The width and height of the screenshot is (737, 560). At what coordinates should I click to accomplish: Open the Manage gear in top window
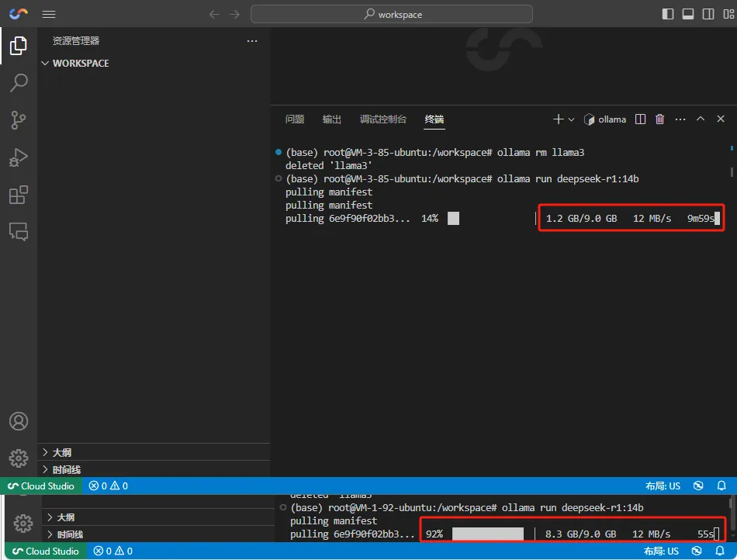point(19,458)
